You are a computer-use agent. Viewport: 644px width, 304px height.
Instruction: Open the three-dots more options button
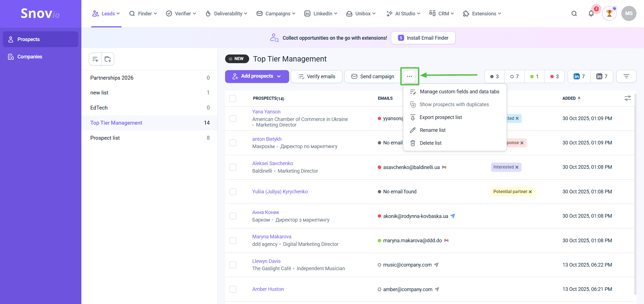click(x=409, y=76)
